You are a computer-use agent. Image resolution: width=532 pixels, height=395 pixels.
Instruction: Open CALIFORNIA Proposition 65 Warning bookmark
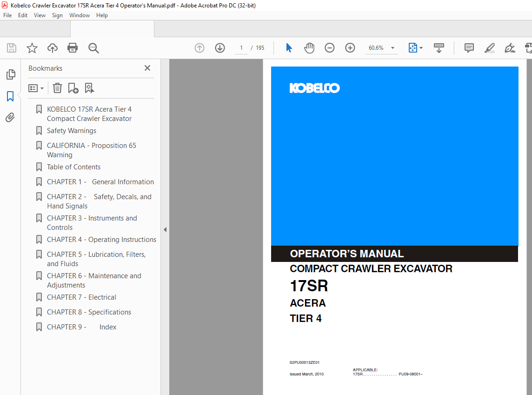pyautogui.click(x=92, y=150)
